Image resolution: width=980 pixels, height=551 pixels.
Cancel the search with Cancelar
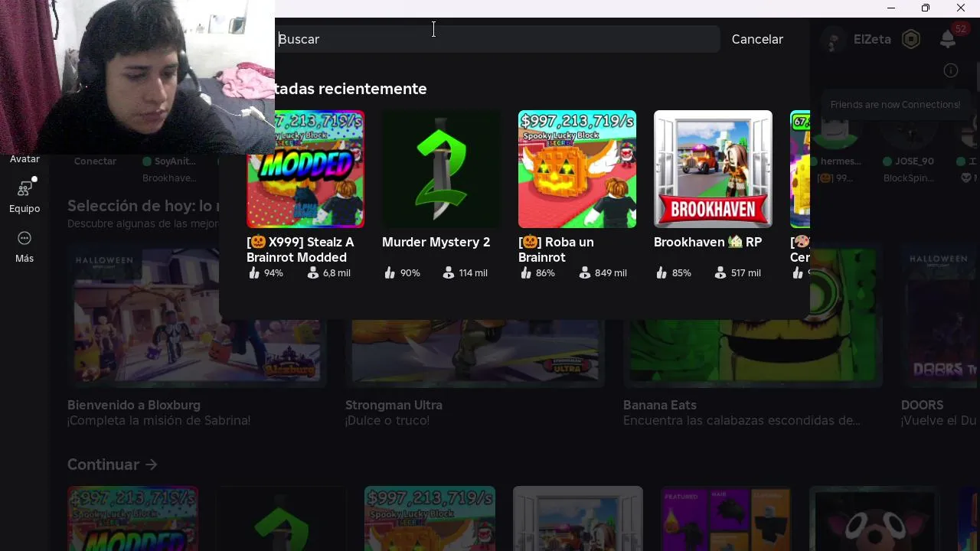click(x=757, y=39)
